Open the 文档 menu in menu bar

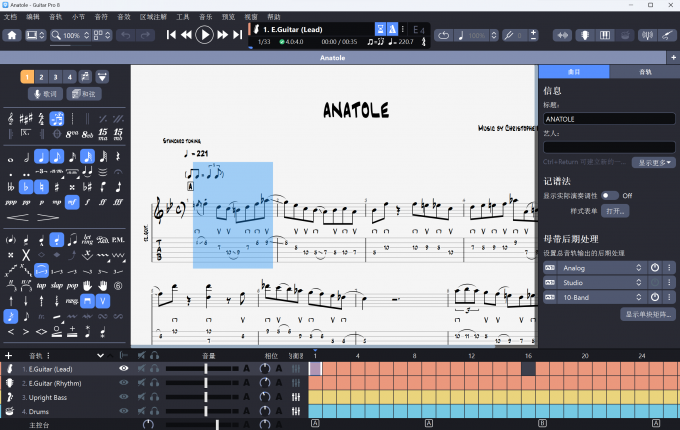[x=10, y=17]
